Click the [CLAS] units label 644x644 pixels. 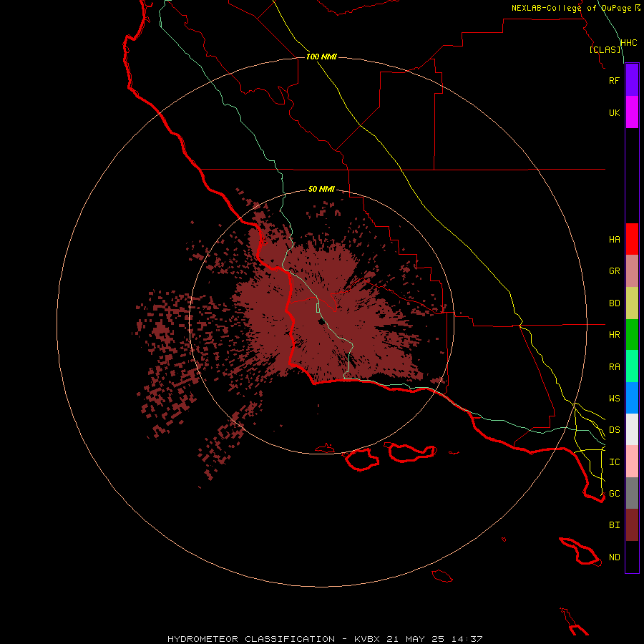pyautogui.click(x=605, y=49)
